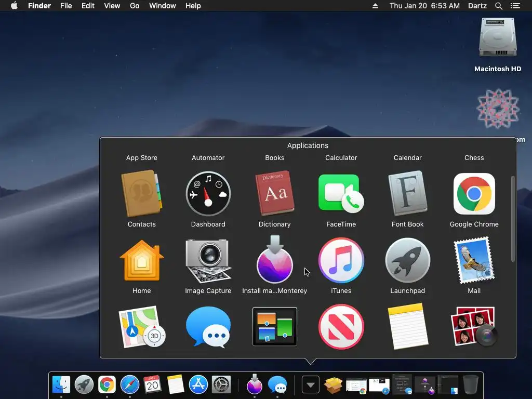The width and height of the screenshot is (532, 399).
Task: Open Notes pad in the Dock
Action: 176,385
